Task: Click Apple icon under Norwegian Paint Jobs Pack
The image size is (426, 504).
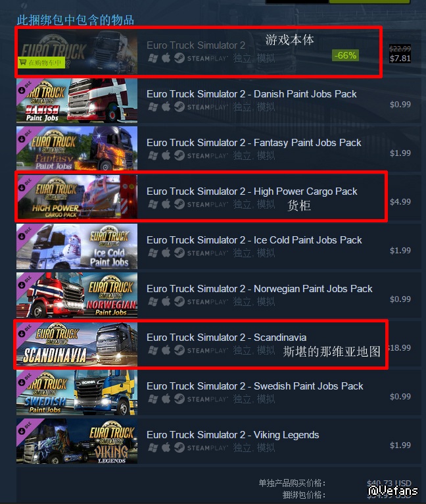Action: pyautogui.click(x=166, y=301)
